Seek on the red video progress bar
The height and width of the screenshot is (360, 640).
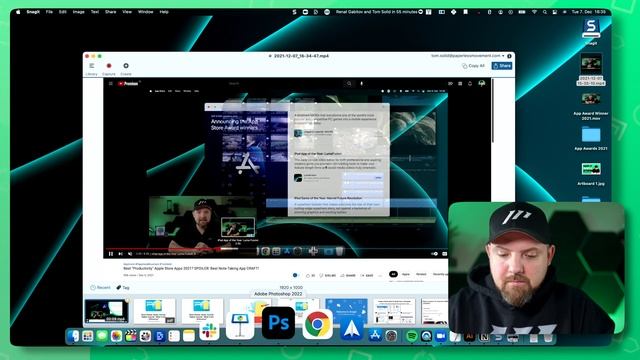(x=276, y=248)
